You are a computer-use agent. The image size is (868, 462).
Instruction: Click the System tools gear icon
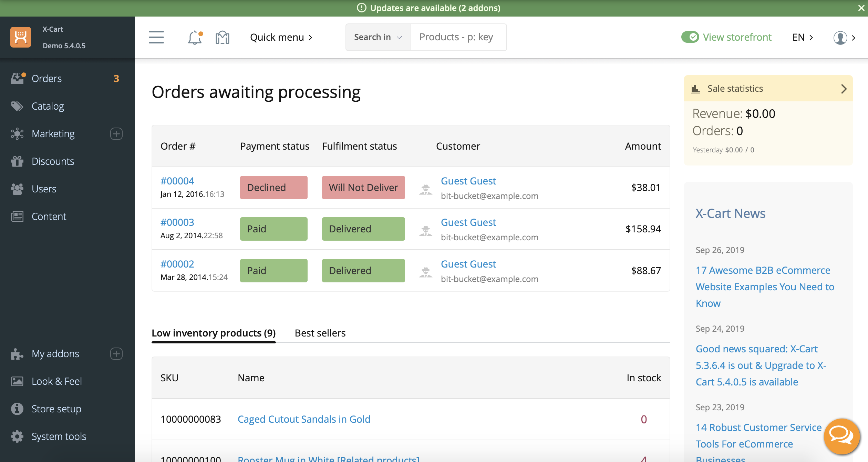tap(17, 436)
